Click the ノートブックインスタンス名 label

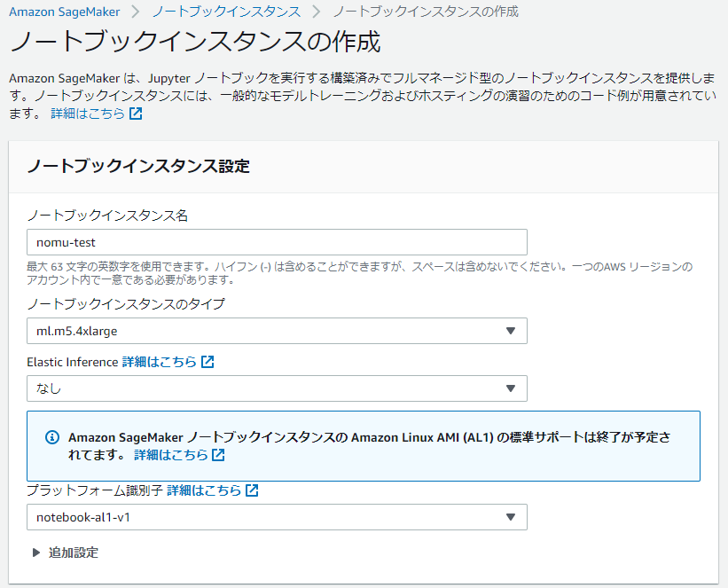click(107, 215)
